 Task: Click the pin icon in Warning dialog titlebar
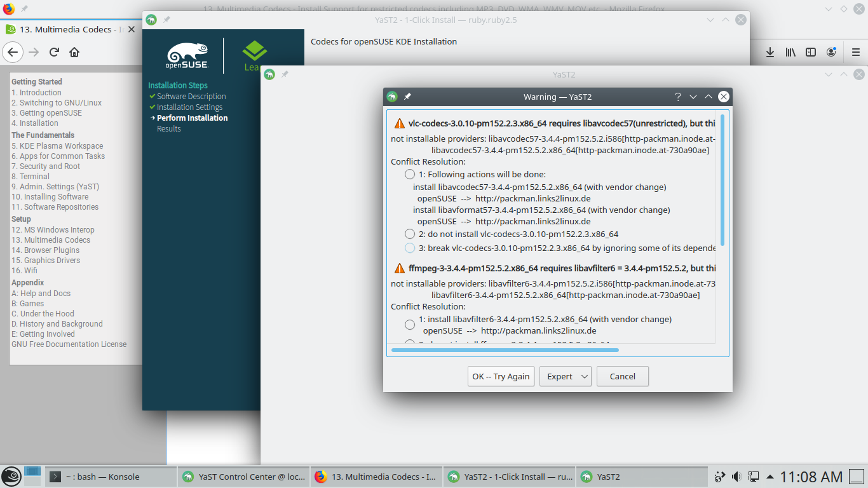pos(407,97)
